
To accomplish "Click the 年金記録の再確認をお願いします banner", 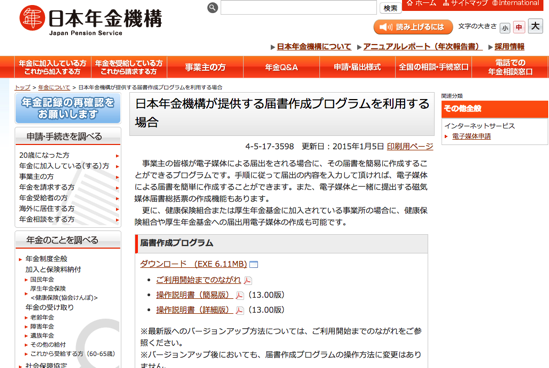I will pos(68,109).
